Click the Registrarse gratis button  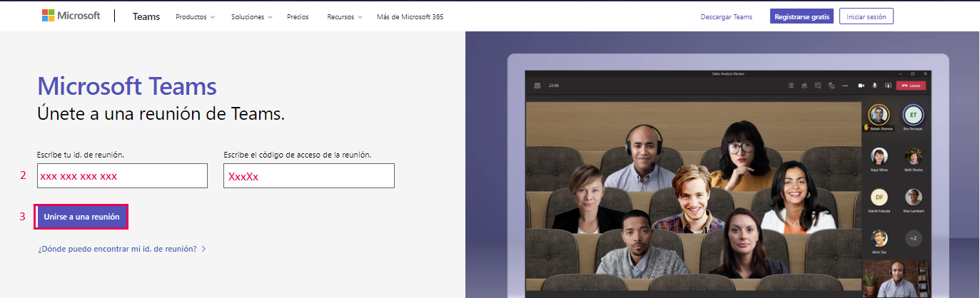[802, 16]
